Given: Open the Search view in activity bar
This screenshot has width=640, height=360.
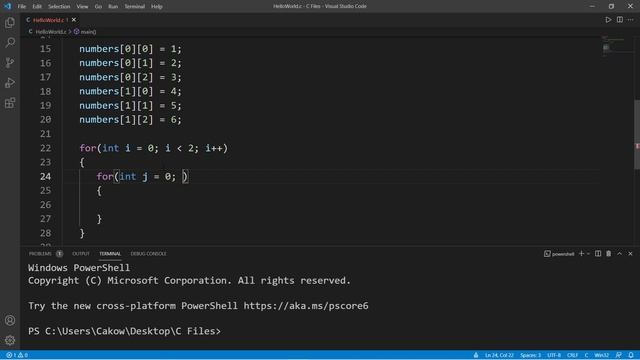Looking at the screenshot, I should point(10,42).
